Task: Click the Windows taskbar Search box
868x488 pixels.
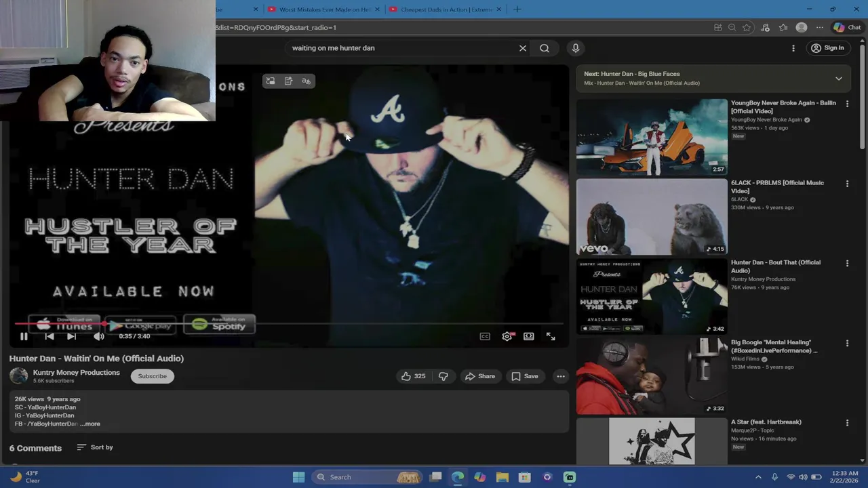Action: [x=368, y=477]
